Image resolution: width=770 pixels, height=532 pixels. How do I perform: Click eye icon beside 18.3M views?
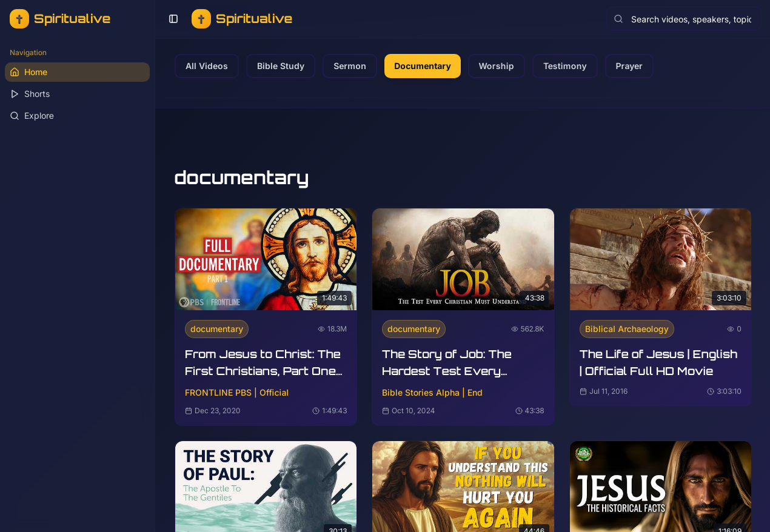(x=321, y=329)
